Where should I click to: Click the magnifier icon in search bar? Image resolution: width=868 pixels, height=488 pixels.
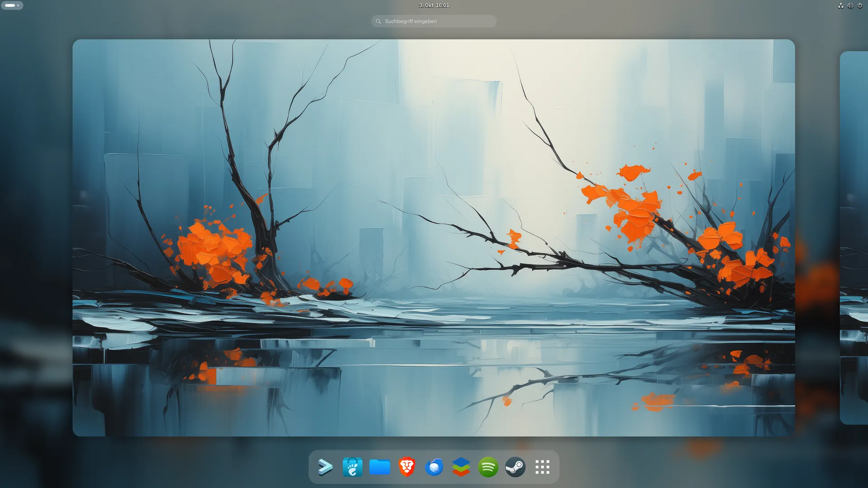[x=378, y=21]
